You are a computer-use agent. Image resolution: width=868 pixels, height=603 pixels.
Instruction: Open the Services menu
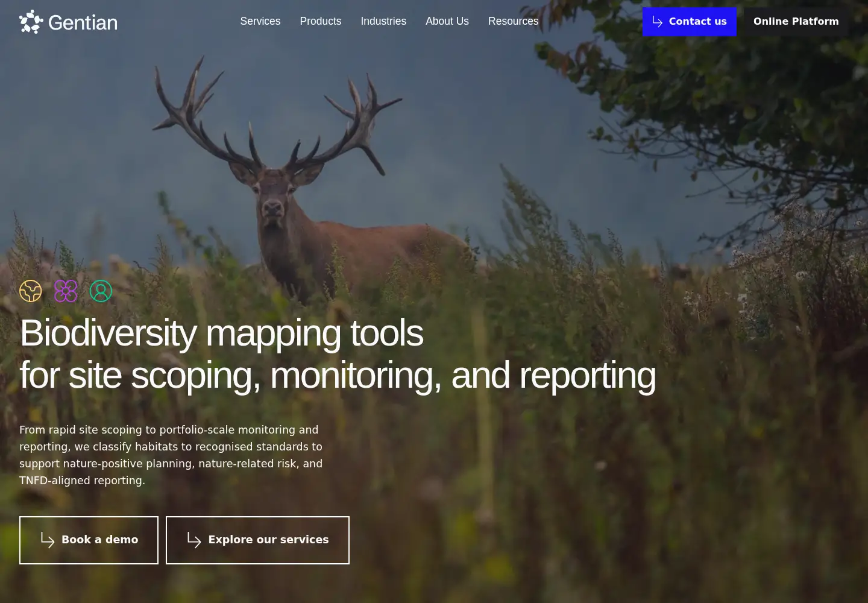(x=260, y=21)
